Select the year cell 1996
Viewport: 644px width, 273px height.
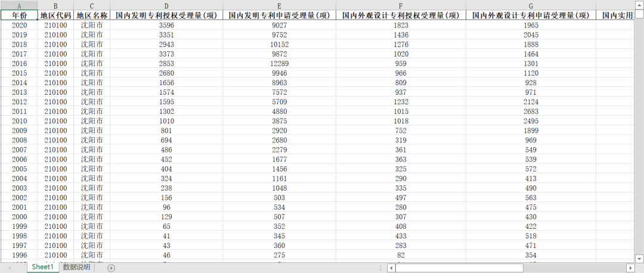pyautogui.click(x=19, y=255)
